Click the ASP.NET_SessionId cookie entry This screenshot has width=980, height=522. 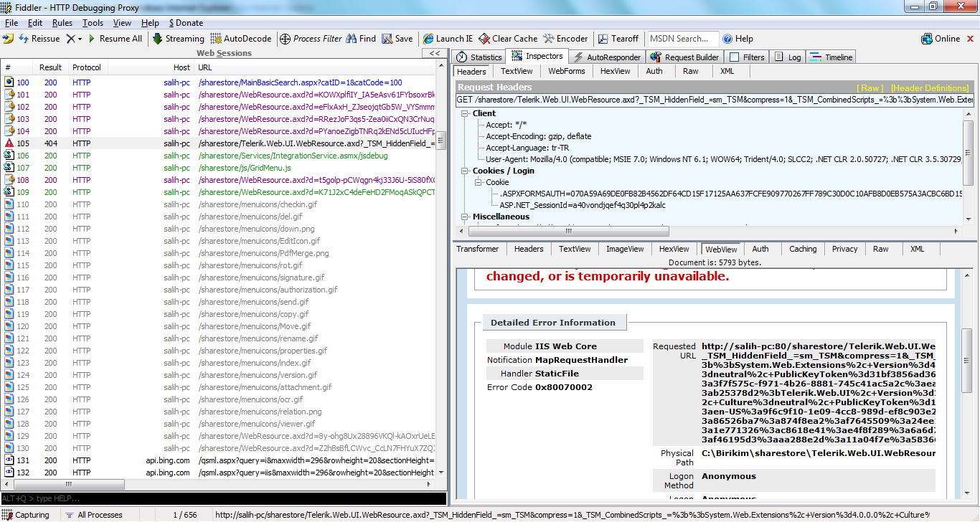tap(583, 205)
